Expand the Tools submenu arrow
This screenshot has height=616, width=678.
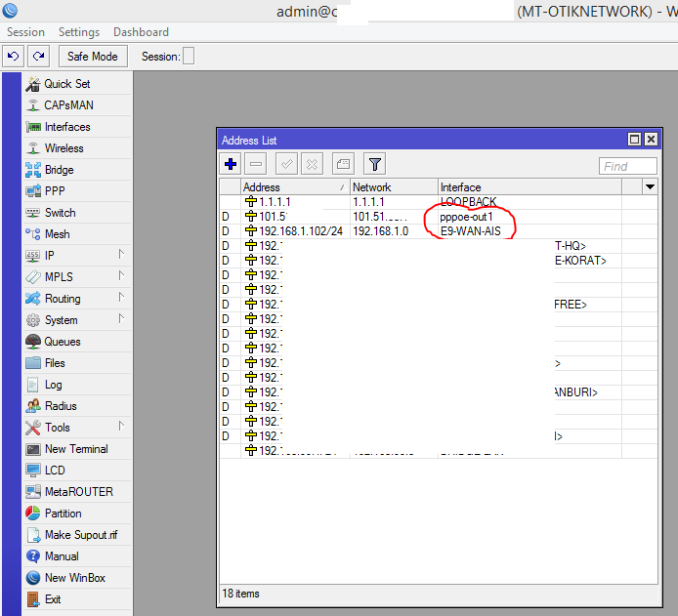pos(121,427)
